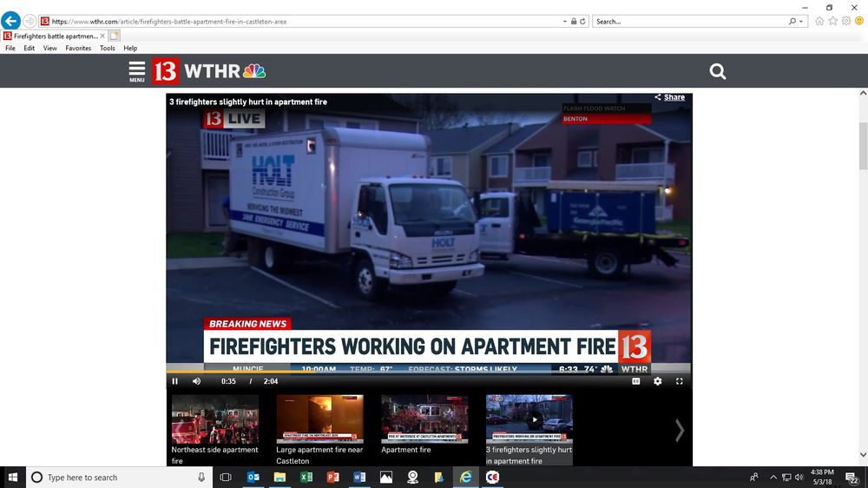Viewport: 868px width, 488px height.
Task: Enter fullscreen video mode
Action: click(679, 381)
